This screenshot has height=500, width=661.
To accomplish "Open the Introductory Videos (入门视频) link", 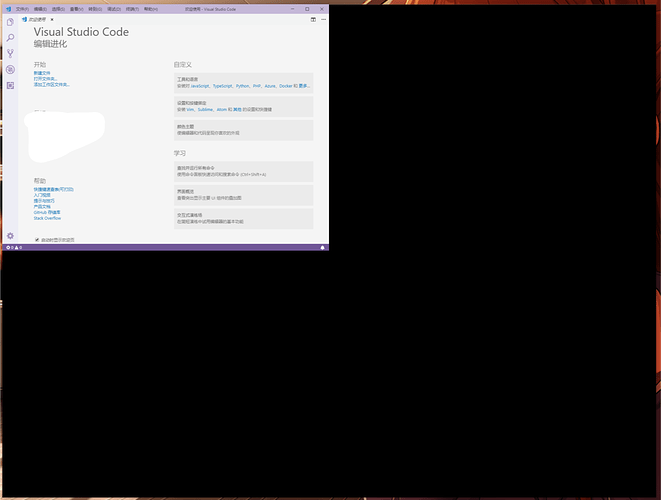I will (42, 195).
